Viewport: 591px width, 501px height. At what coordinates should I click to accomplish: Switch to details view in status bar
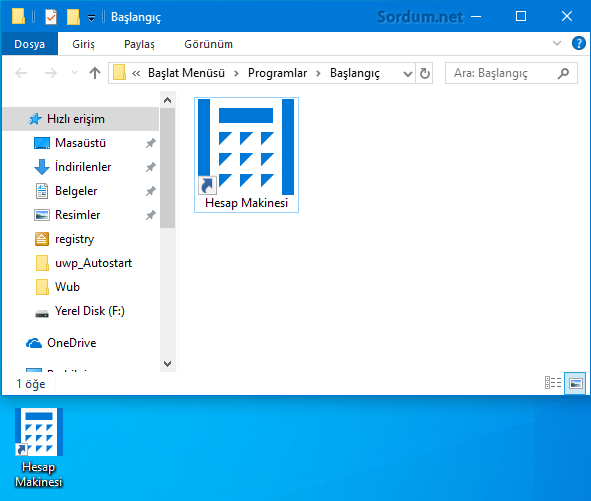pos(553,383)
